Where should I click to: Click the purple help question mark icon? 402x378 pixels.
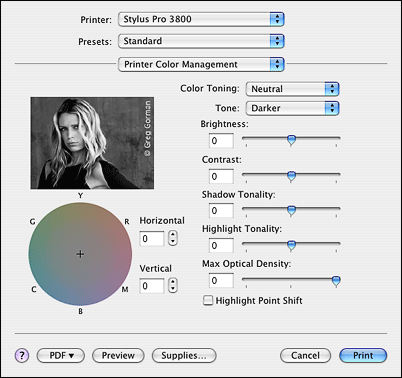[x=22, y=356]
